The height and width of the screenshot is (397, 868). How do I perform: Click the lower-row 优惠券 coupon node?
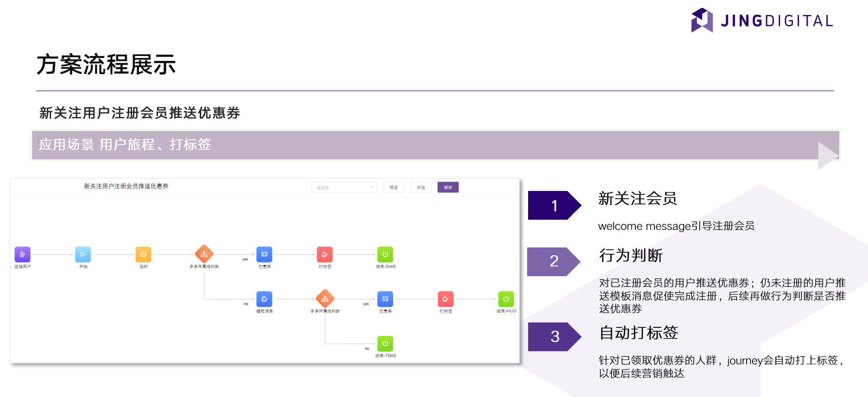[x=385, y=299]
